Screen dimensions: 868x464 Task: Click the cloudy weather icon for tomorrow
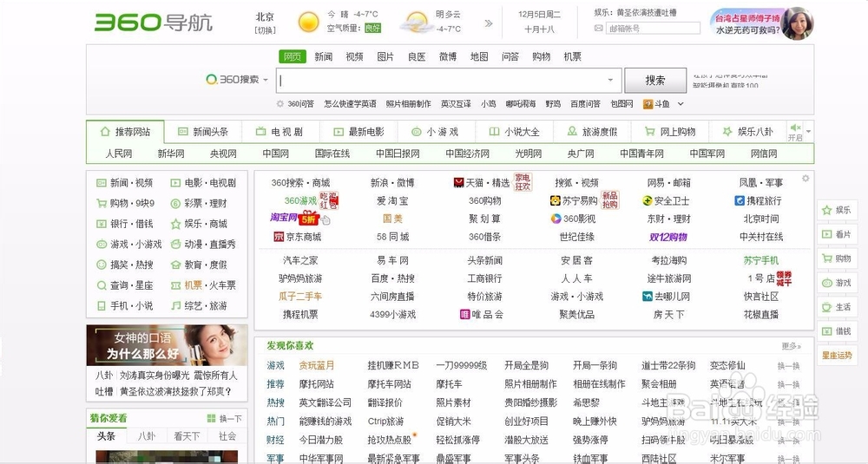point(417,23)
